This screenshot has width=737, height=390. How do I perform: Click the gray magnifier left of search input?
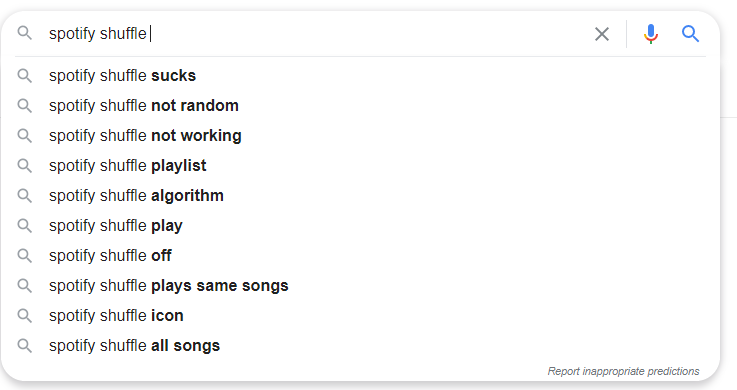pyautogui.click(x=24, y=33)
